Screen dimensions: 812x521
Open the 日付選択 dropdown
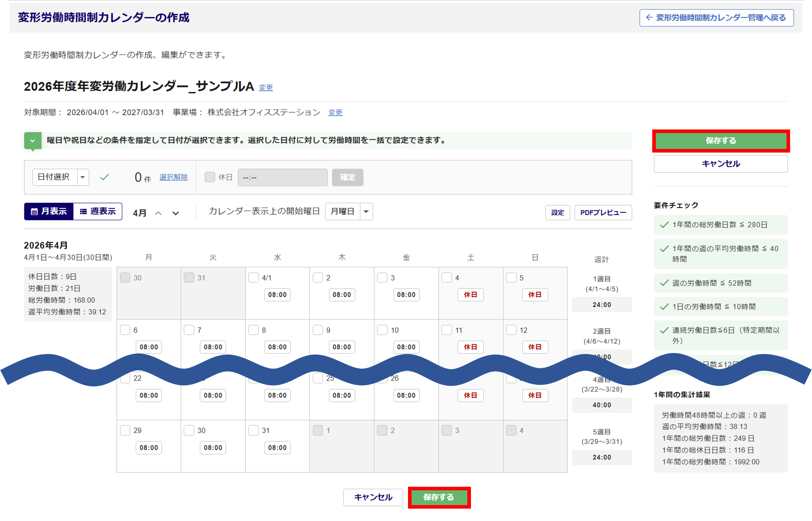click(61, 177)
